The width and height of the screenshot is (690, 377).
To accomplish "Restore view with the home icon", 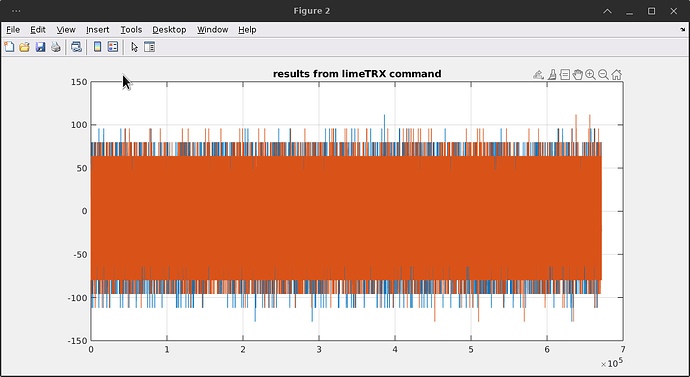I will coord(617,75).
